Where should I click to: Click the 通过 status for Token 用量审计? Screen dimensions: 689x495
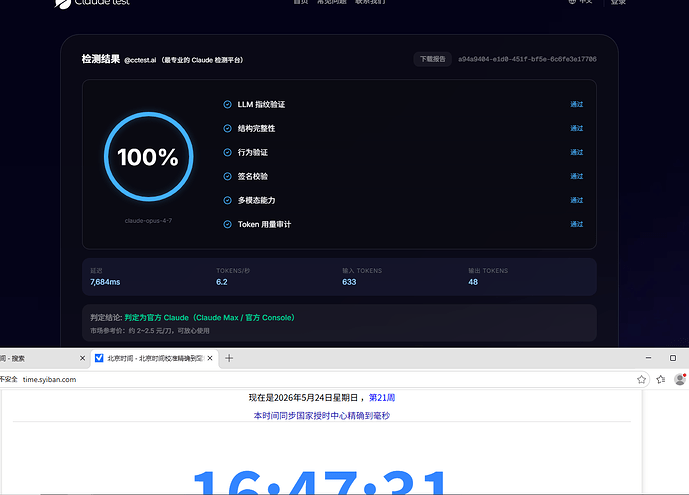click(x=577, y=224)
